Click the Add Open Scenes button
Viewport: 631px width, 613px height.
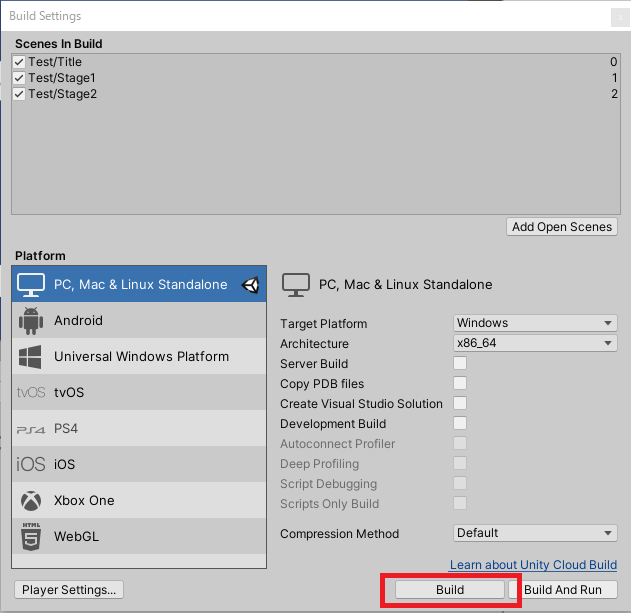(x=562, y=227)
